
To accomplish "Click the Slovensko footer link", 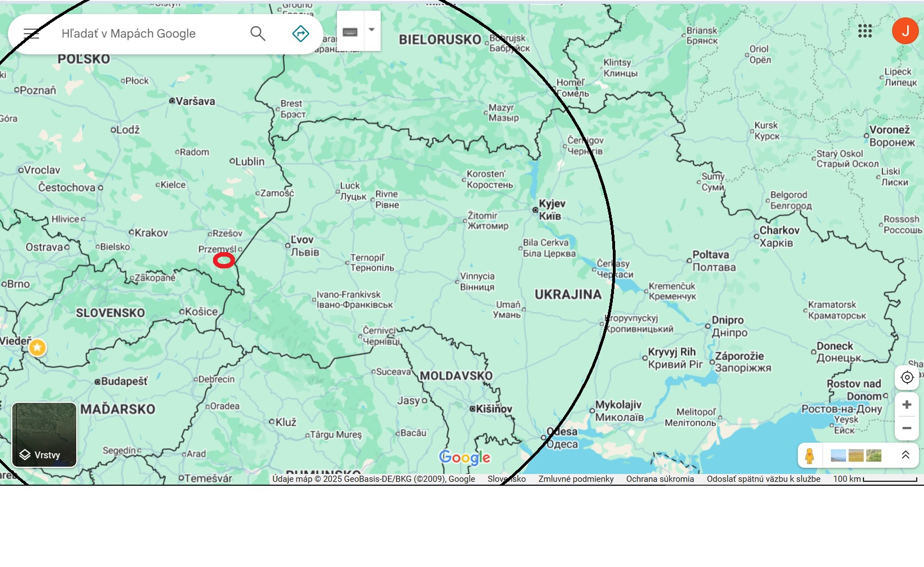I will pyautogui.click(x=506, y=479).
